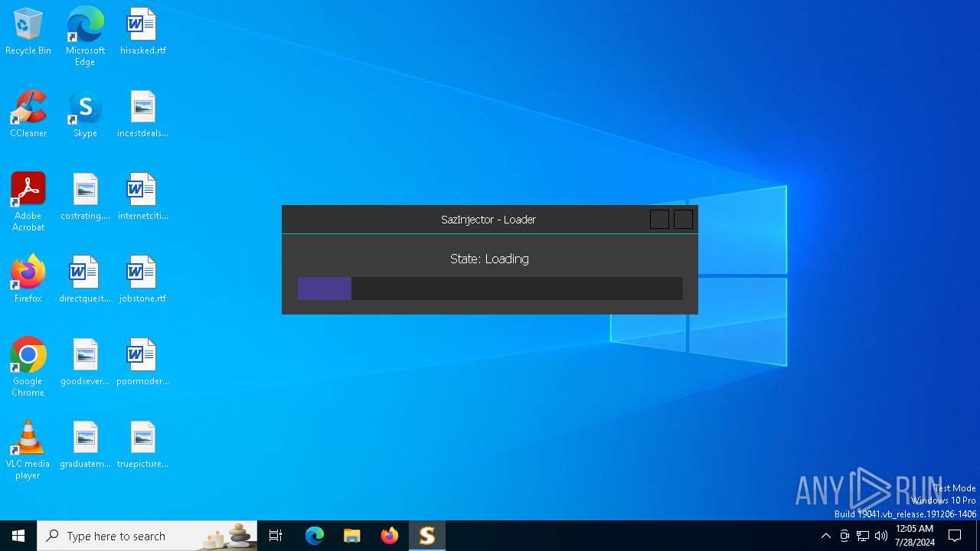Open Microsoft Edge from the taskbar

[315, 536]
